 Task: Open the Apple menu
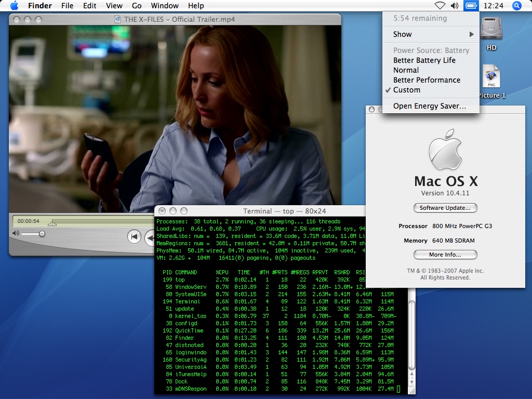14,5
